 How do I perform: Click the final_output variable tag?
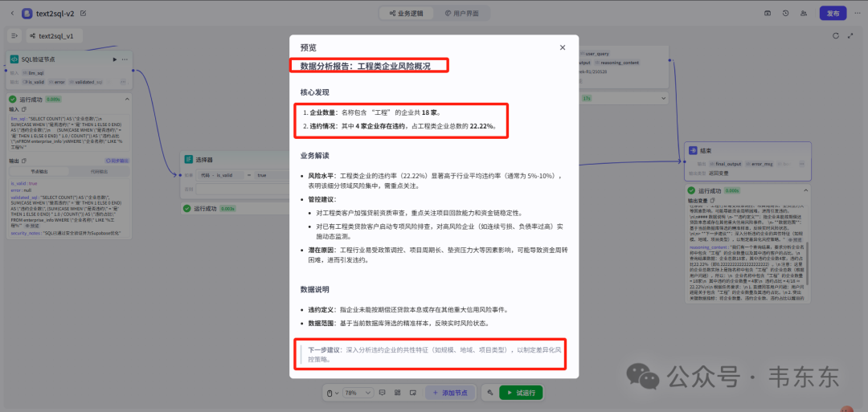coord(727,165)
